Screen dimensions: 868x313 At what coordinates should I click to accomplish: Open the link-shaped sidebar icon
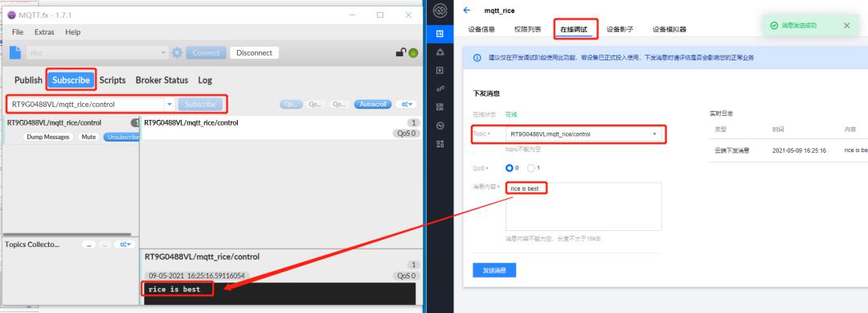pos(440,89)
